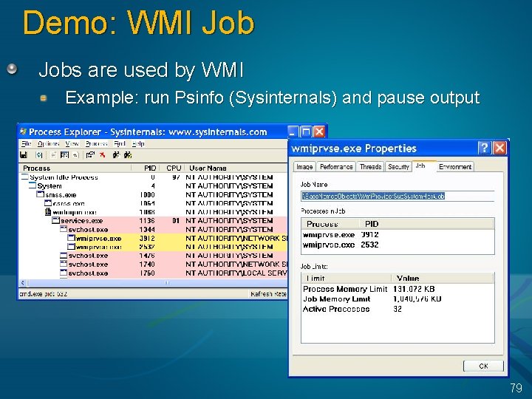Click CPU value 97 for System Idle Process
Viewport: 532px width, 399px height.
tap(176, 177)
